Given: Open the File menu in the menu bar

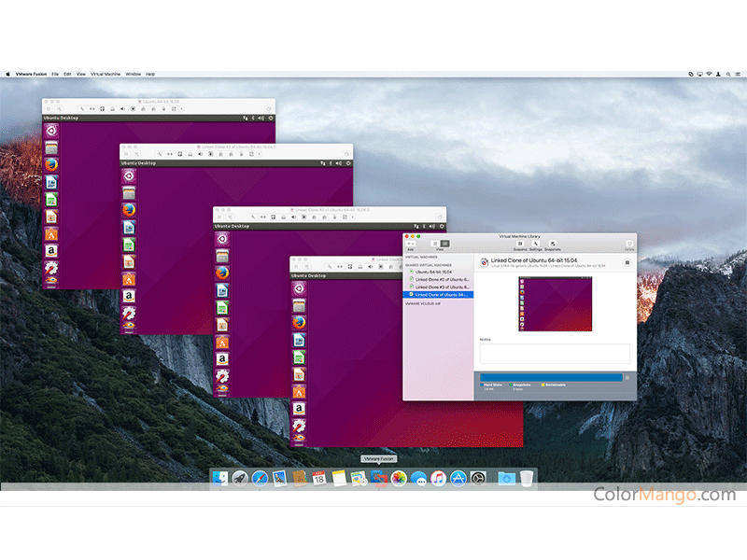Looking at the screenshot, I should [x=55, y=73].
